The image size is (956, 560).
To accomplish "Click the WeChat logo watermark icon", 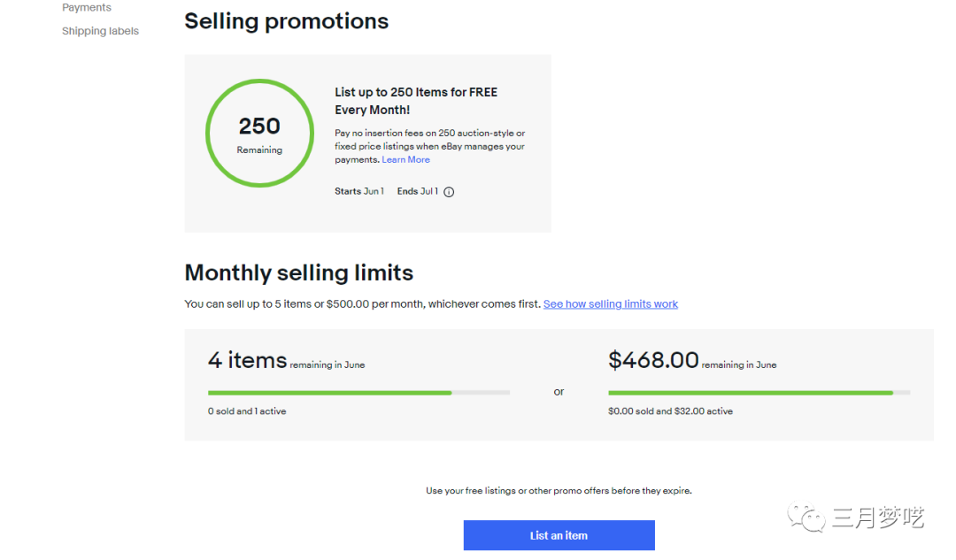I will tap(806, 517).
